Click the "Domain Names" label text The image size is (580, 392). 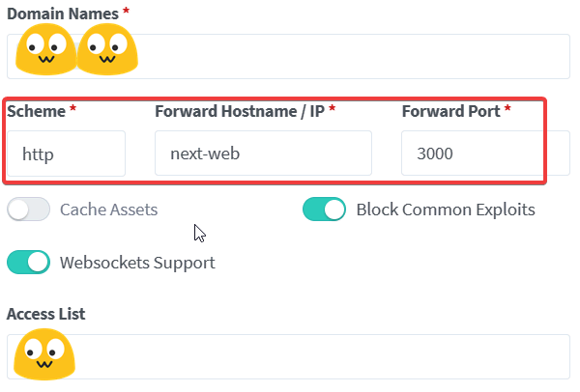[x=63, y=14]
